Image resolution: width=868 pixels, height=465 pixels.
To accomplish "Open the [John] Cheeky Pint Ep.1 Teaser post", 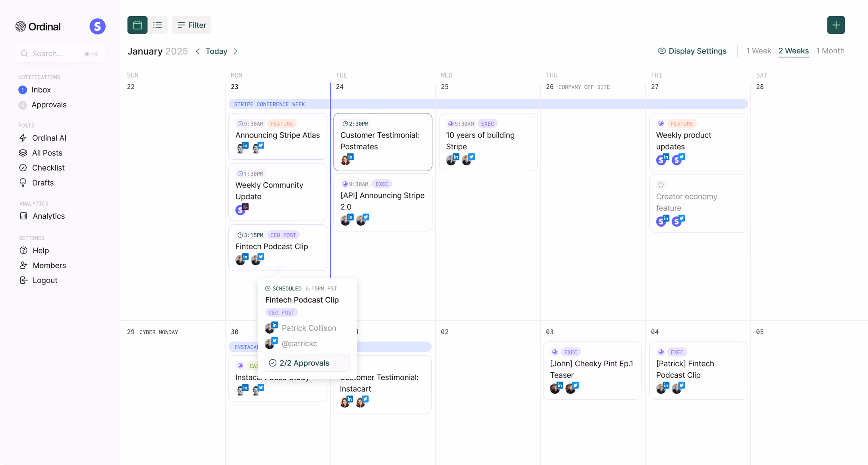I will (x=592, y=371).
